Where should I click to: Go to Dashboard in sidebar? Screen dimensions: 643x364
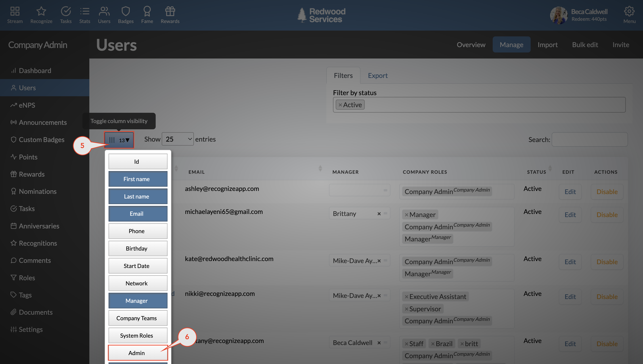(44, 71)
